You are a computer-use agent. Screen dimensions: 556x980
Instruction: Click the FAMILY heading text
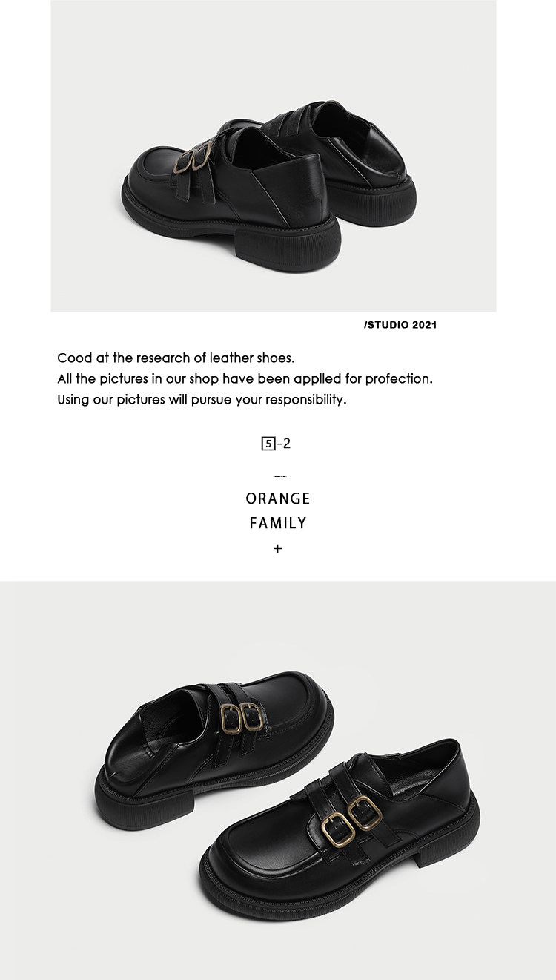[278, 523]
